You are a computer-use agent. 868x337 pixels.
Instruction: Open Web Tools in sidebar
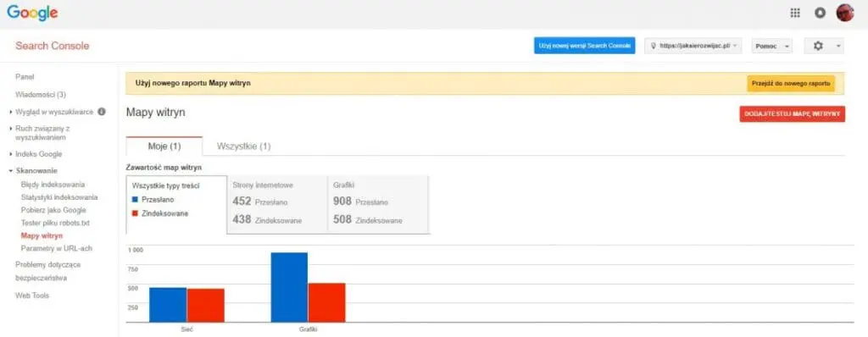click(x=32, y=296)
